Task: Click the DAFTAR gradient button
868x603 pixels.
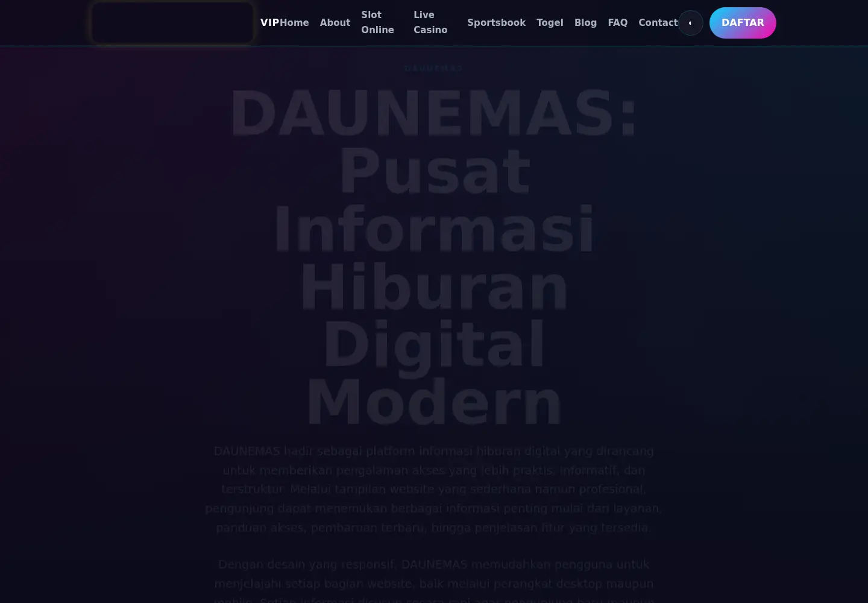Action: coord(743,23)
